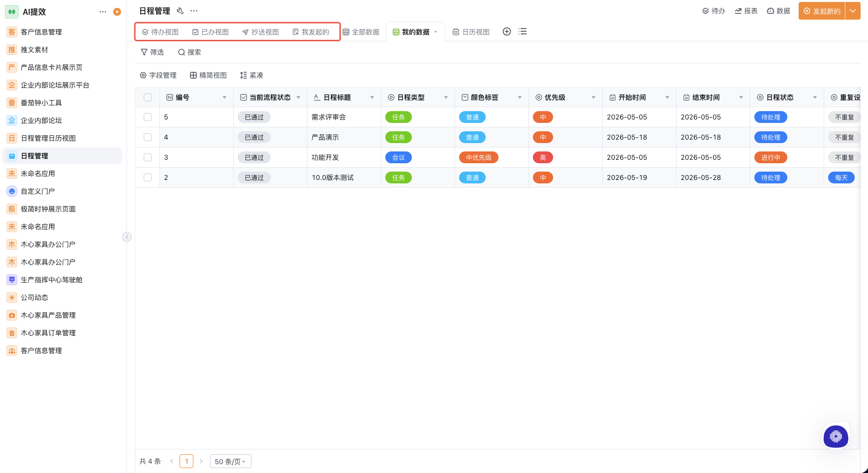Open the 编号 column dropdown
The width and height of the screenshot is (868, 473).
coord(224,97)
